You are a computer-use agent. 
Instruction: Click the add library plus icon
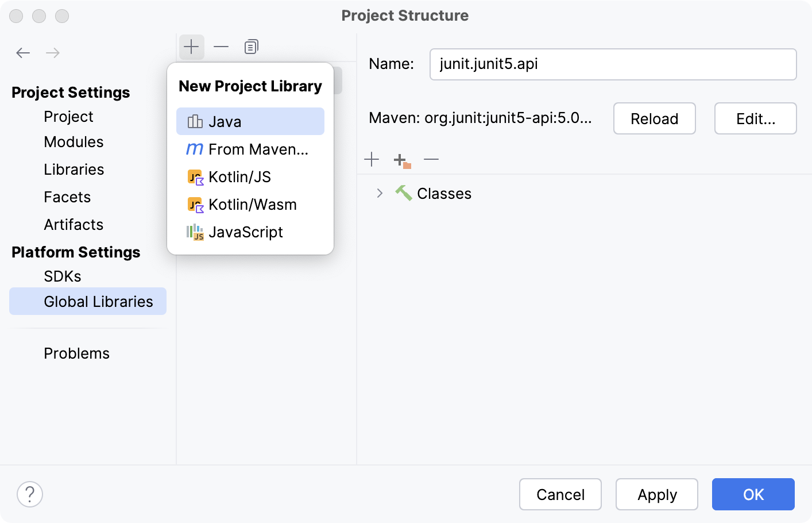192,47
